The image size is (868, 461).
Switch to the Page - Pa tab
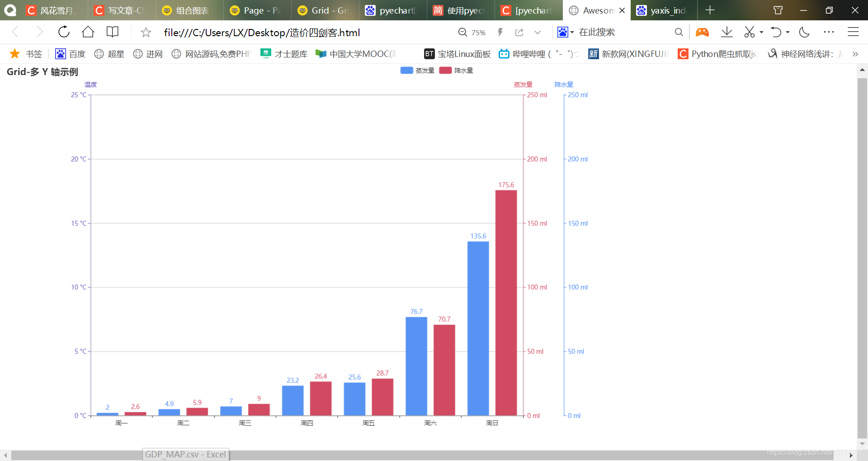(x=257, y=10)
